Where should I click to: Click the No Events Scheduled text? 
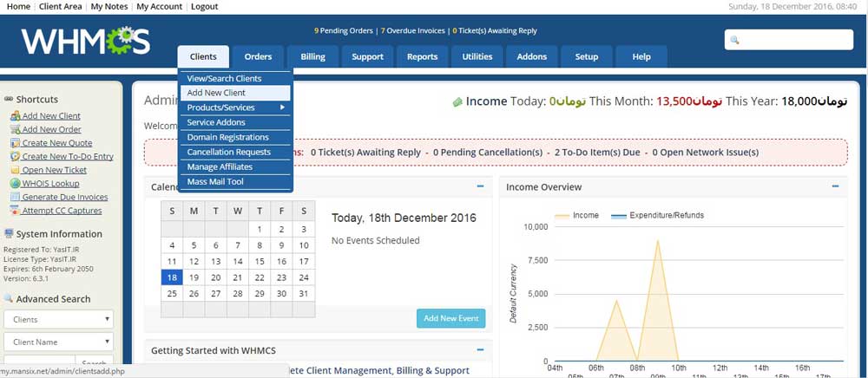click(x=375, y=240)
